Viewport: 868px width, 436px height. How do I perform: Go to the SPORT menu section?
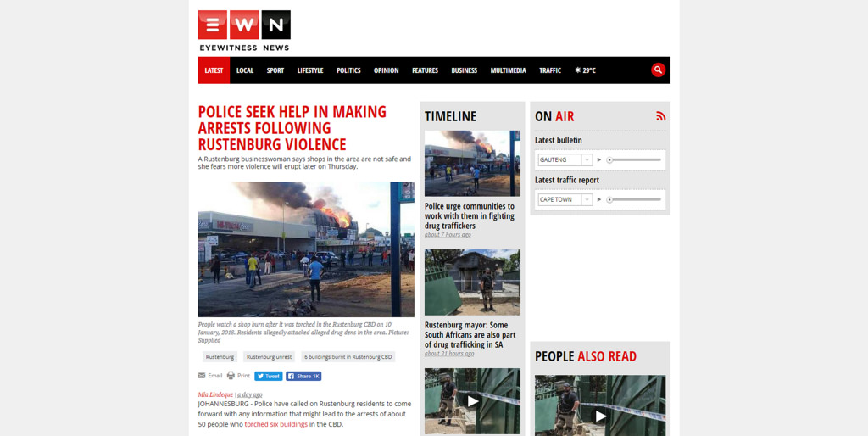point(275,70)
